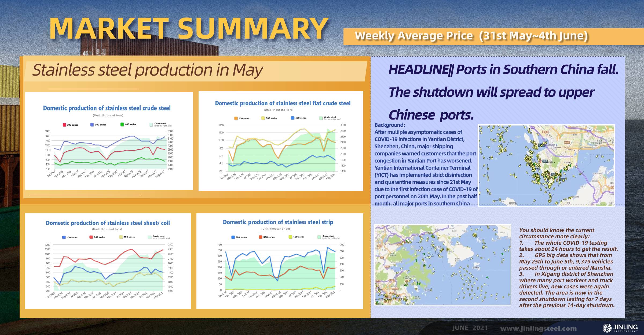Click the unit label under the strip chart title

point(276,229)
